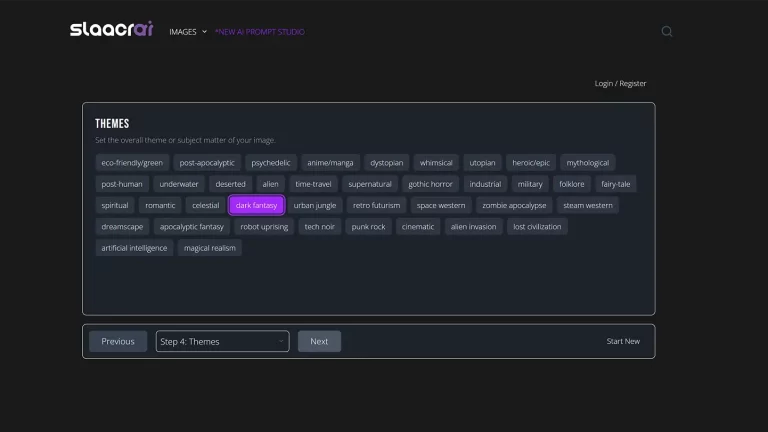Select the psychedelic theme tag

[271, 162]
